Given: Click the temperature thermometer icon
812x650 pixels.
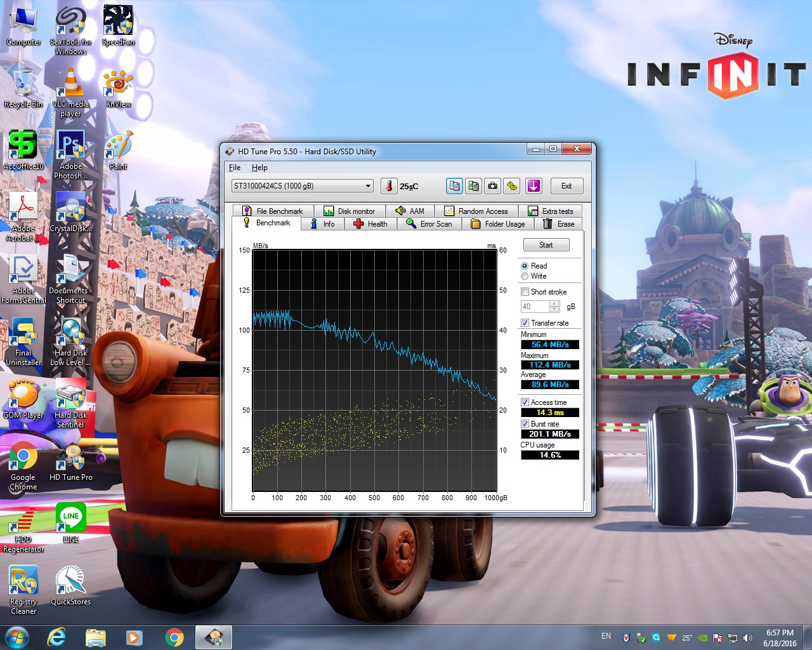Looking at the screenshot, I should 389,186.
